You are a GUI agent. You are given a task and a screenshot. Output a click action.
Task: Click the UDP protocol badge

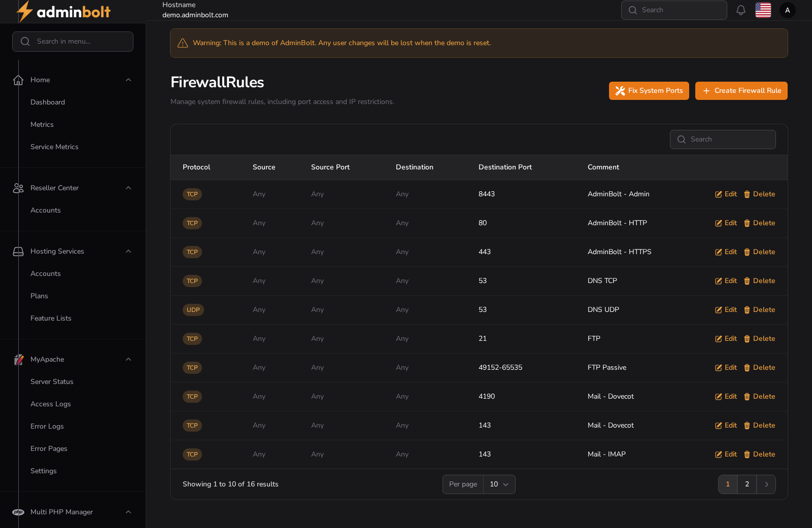coord(193,310)
